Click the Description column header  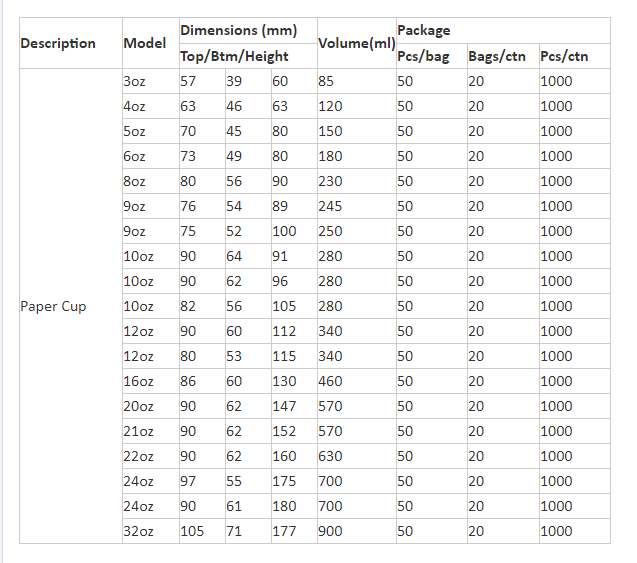click(71, 43)
